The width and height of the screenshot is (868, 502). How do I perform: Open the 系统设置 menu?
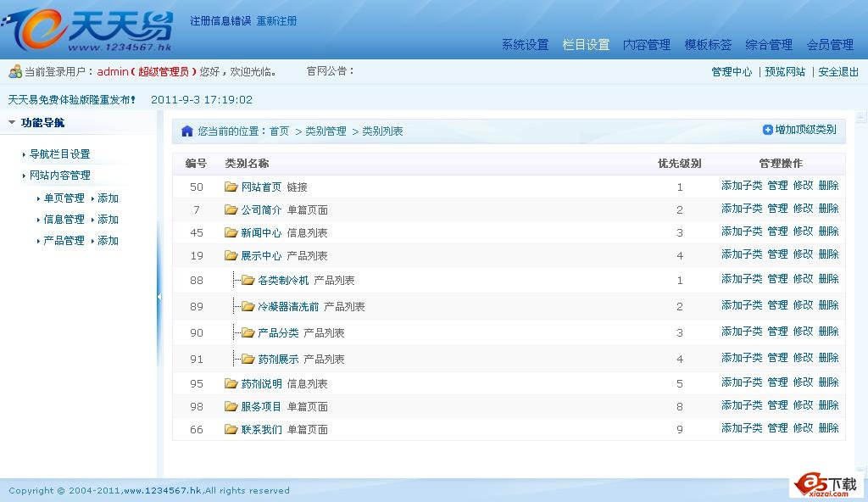525,45
